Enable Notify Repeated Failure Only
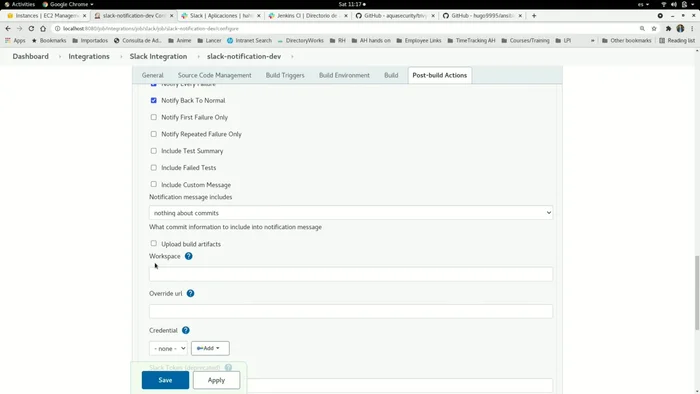 tap(154, 134)
